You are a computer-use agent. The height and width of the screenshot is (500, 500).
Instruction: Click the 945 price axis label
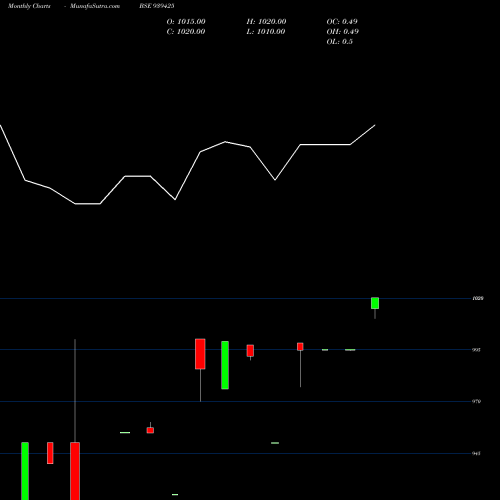click(476, 453)
